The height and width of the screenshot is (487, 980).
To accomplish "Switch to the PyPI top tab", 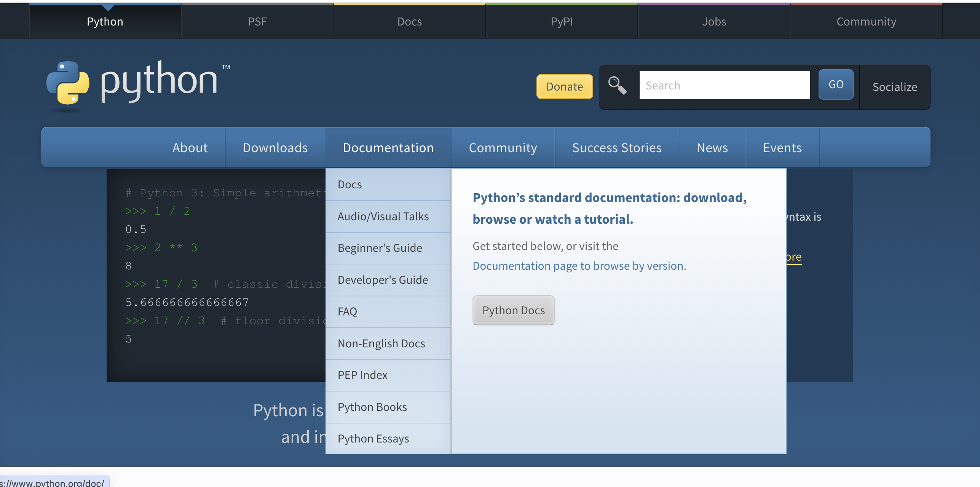I will (562, 22).
